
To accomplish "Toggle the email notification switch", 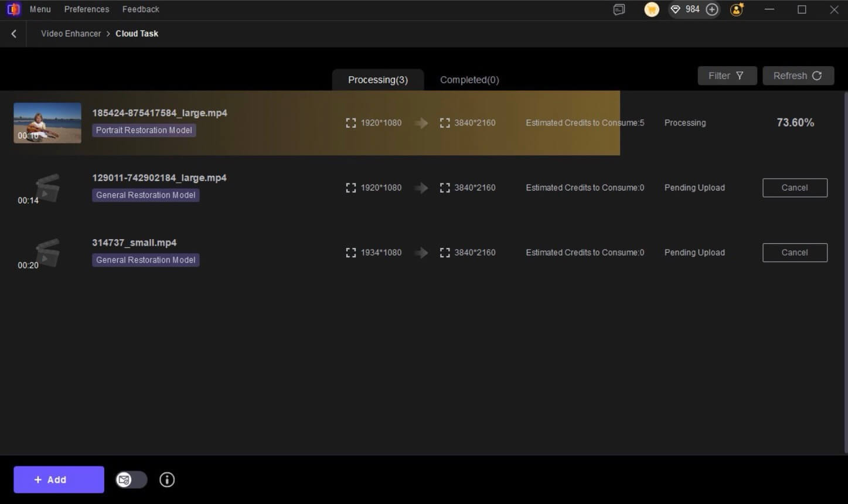I will point(131,480).
